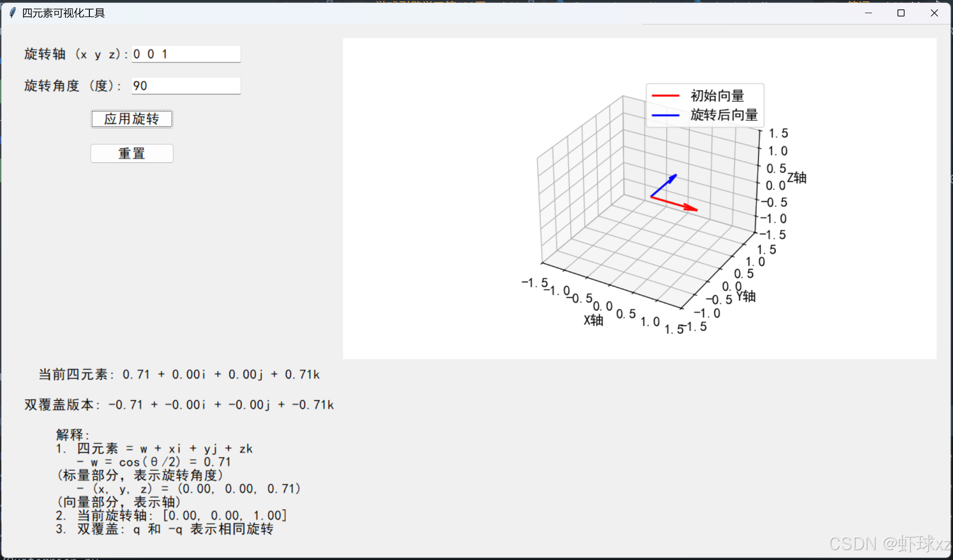The width and height of the screenshot is (953, 560).
Task: Click the blue rotated vector arrow
Action: pyautogui.click(x=663, y=186)
